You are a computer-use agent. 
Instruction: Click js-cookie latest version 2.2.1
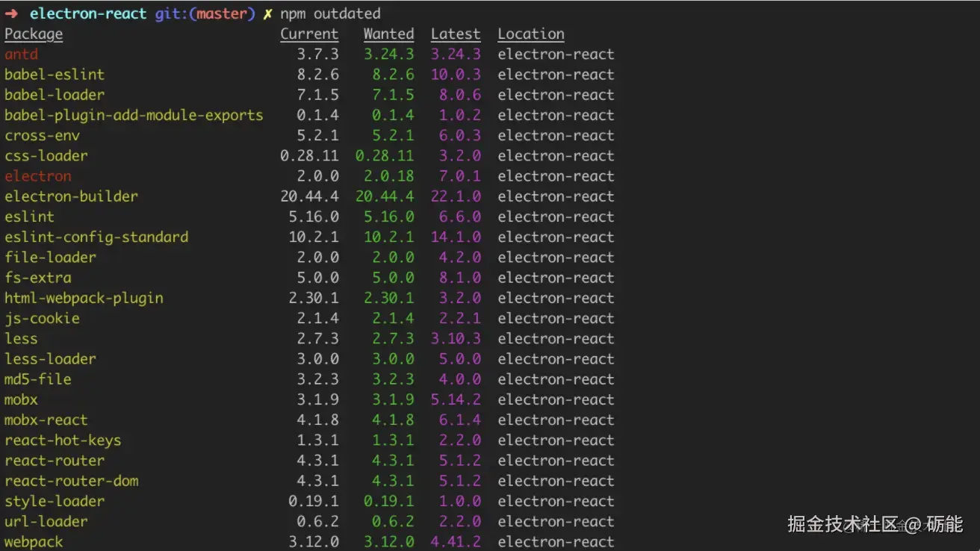pos(460,318)
